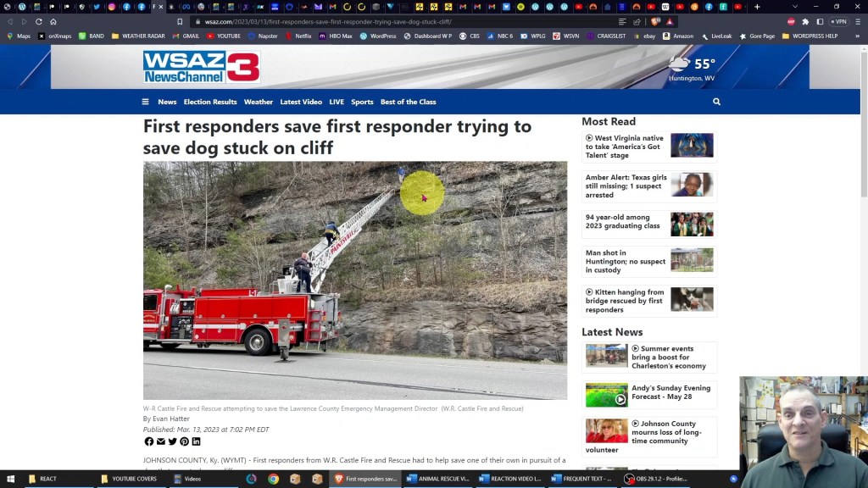Share article on LinkedIn

[196, 441]
